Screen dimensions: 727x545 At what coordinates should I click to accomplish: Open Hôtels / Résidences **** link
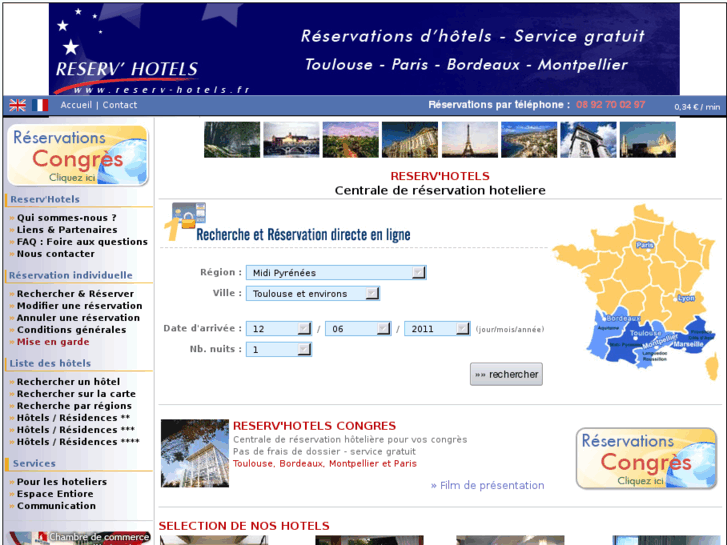[78, 442]
